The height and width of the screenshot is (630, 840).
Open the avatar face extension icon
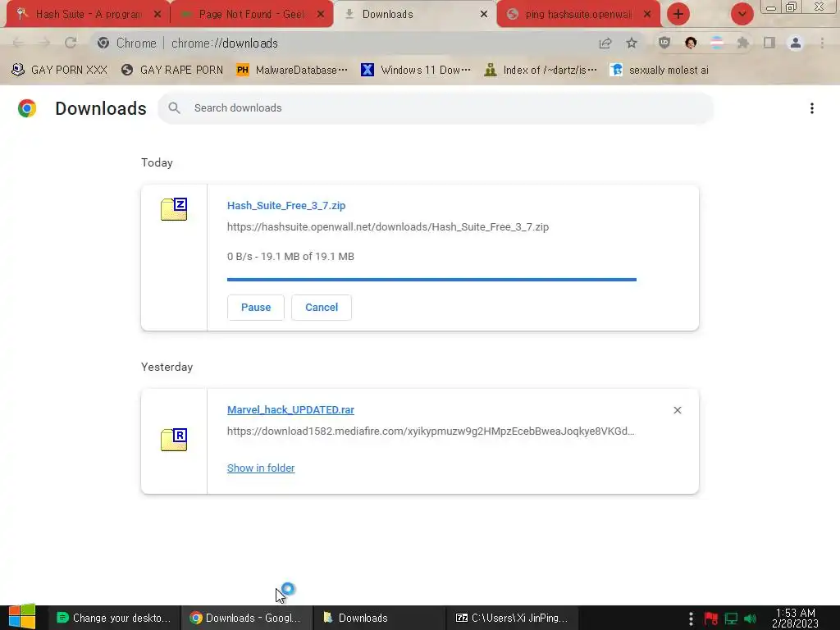[691, 43]
